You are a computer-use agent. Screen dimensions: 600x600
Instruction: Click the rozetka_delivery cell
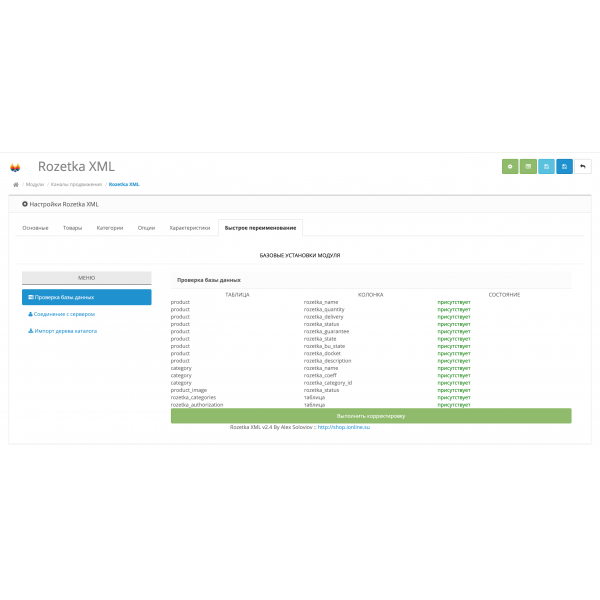click(x=323, y=317)
